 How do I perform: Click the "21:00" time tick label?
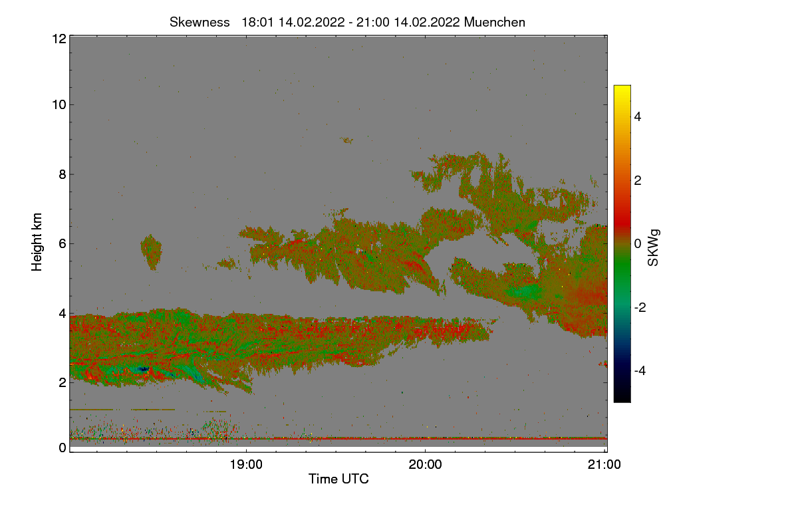(x=604, y=465)
